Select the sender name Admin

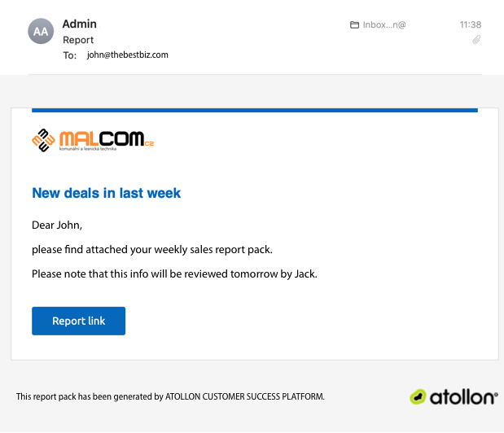point(80,24)
